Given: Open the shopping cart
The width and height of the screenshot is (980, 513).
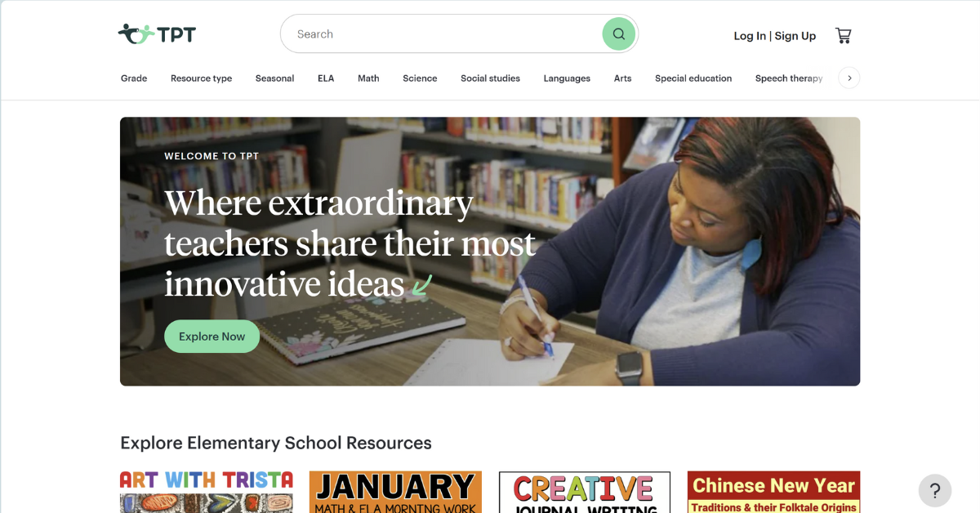Looking at the screenshot, I should [x=844, y=35].
